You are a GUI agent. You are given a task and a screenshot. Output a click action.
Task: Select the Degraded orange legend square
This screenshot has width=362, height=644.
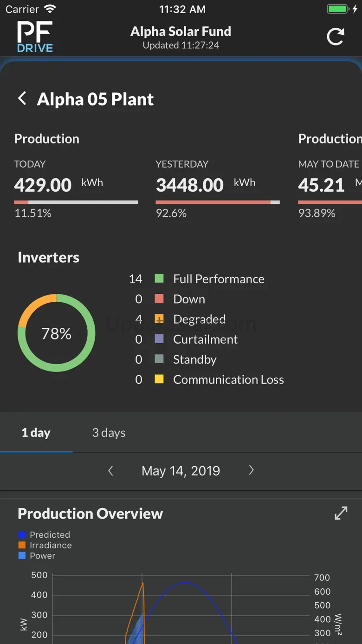click(159, 319)
